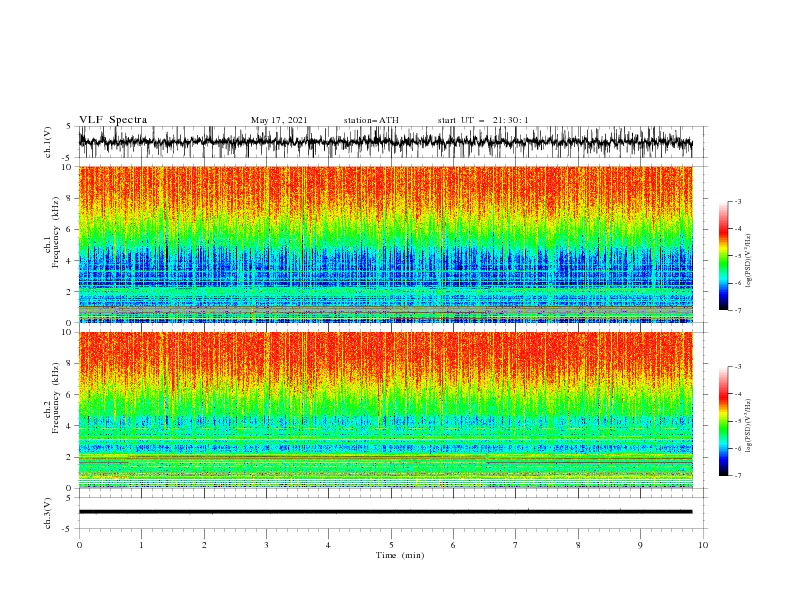Click inside the ch.1 spectrogram panel
Viewport: 792px width, 612px height.
coord(386,244)
